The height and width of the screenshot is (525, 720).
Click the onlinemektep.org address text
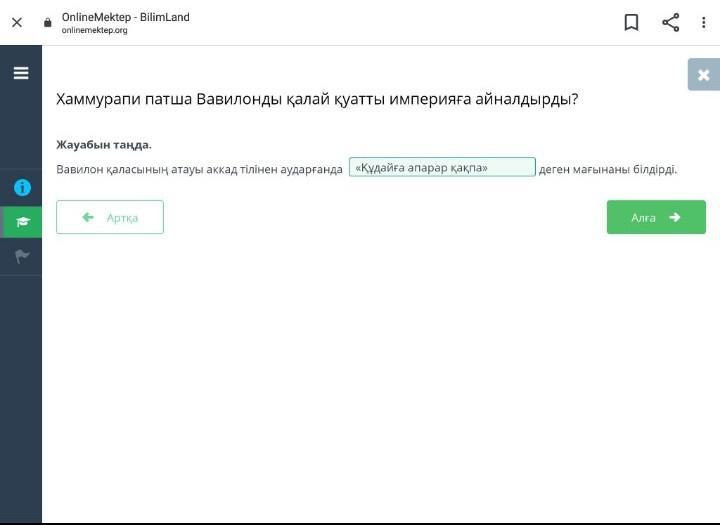coord(95,30)
